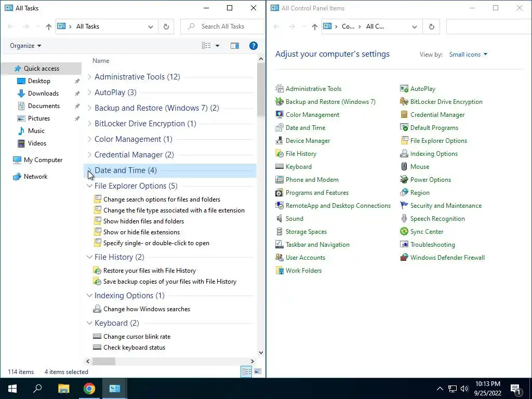Screen dimensions: 532x399
Task: Click the help question mark icon in All Tasks
Action: point(253,46)
